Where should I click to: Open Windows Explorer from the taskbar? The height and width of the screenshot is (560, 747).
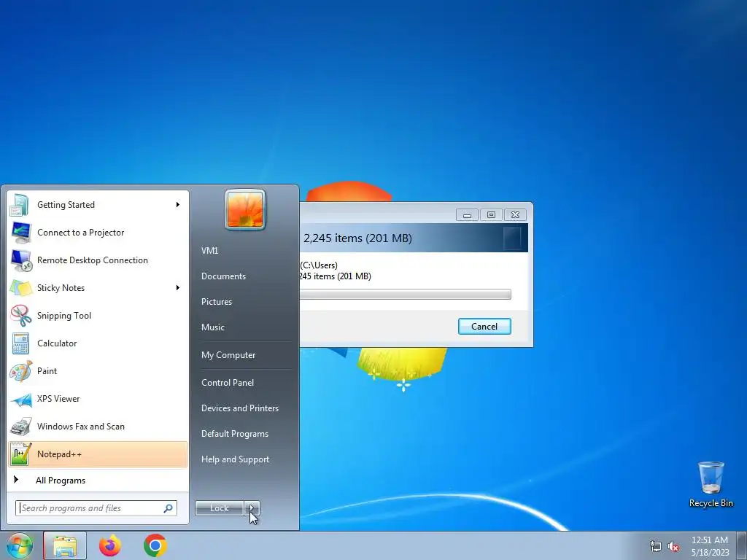pyautogui.click(x=65, y=545)
